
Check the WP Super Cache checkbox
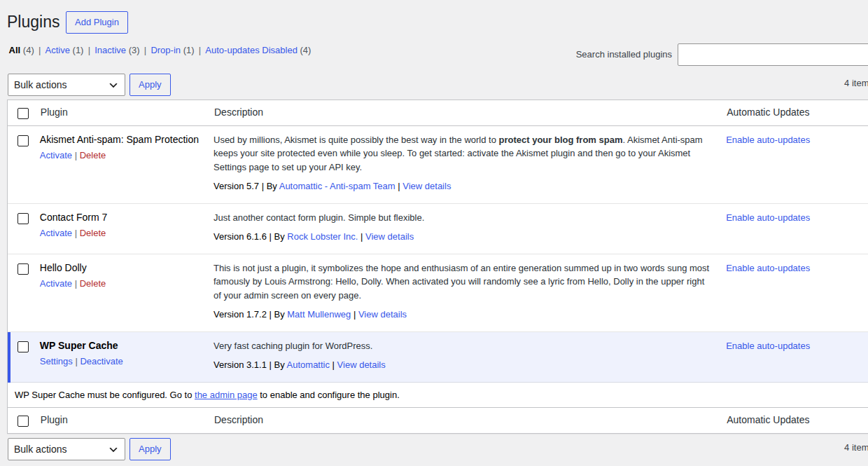[23, 347]
